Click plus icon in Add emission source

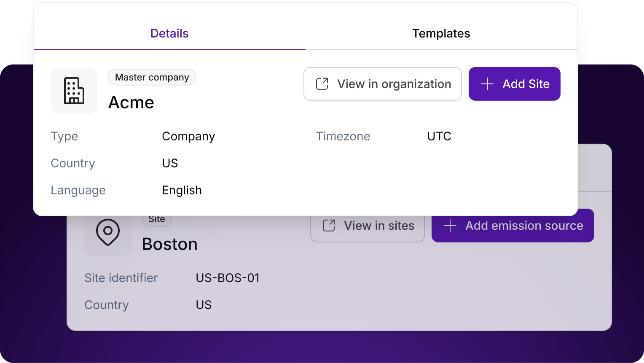click(450, 226)
